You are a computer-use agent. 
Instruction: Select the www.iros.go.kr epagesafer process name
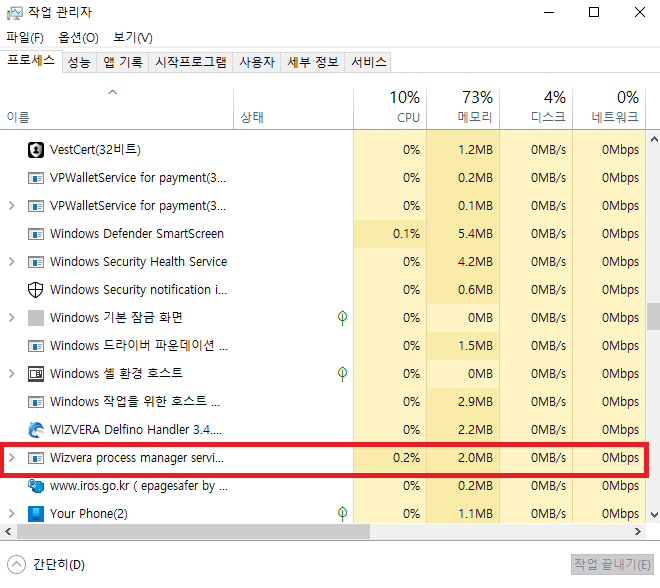coord(139,486)
